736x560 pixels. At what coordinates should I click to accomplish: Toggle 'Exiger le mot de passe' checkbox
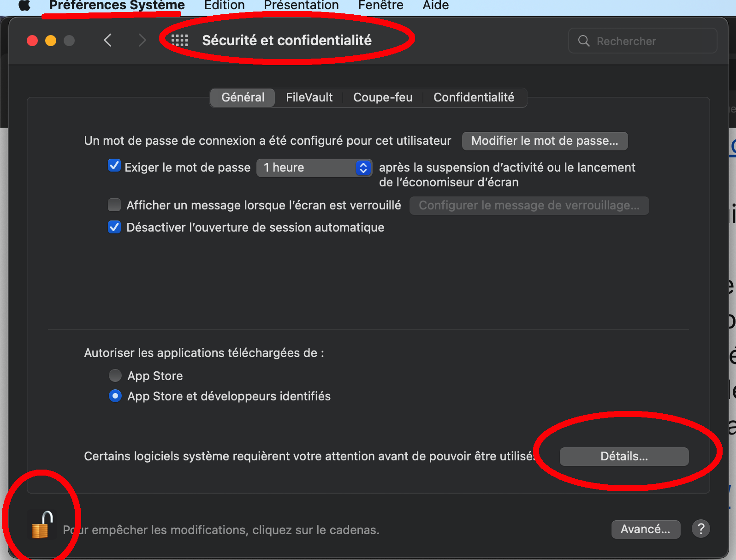pyautogui.click(x=114, y=166)
